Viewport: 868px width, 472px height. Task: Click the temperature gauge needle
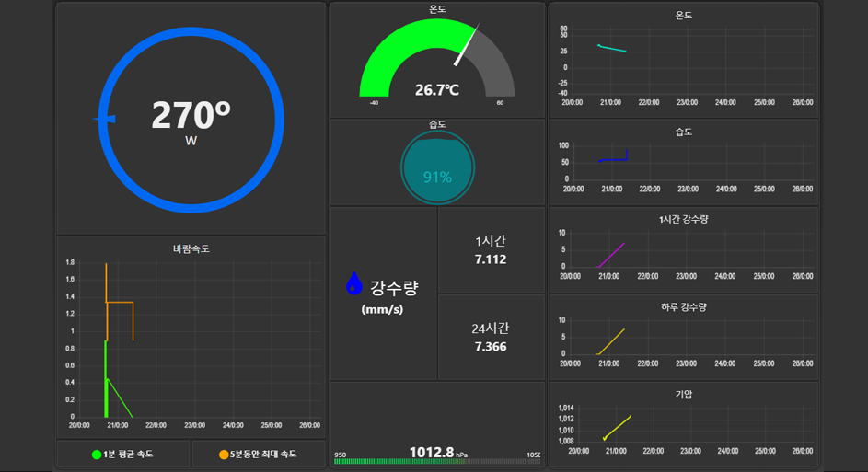pos(467,45)
